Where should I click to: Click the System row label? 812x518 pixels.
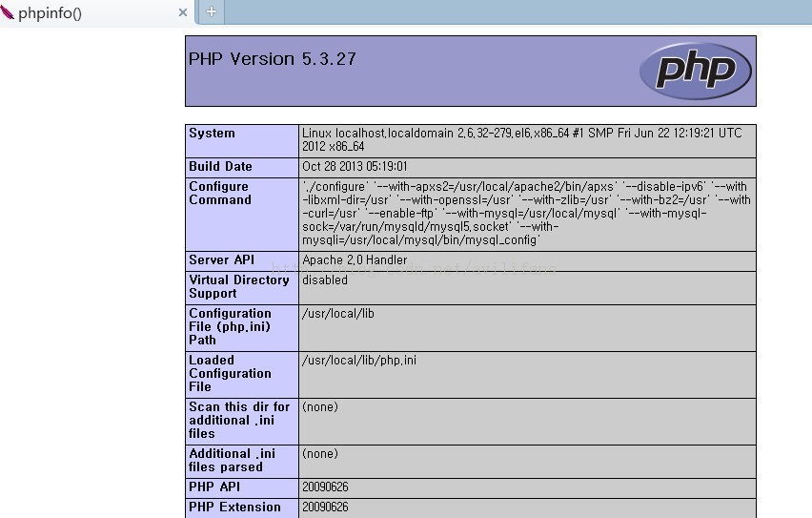[212, 134]
